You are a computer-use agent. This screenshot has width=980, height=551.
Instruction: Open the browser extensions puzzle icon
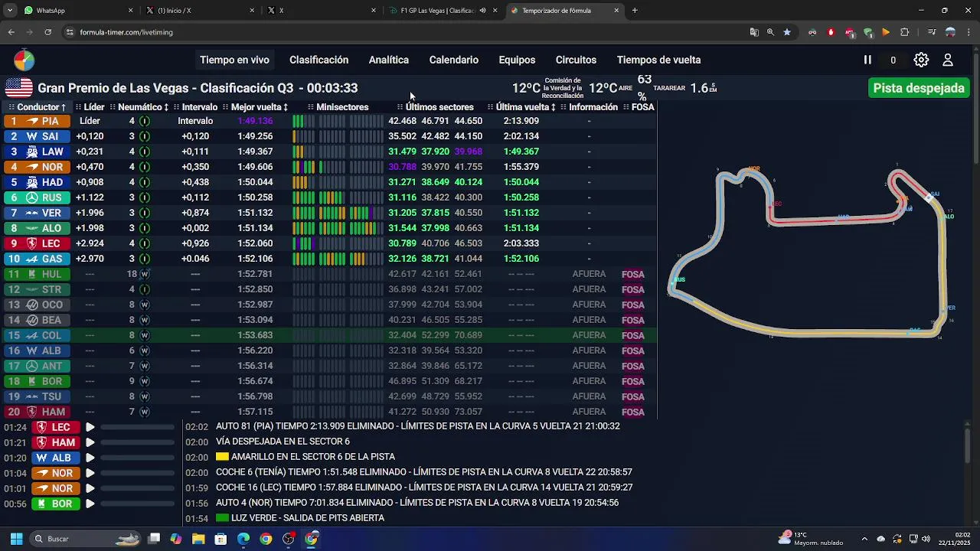[905, 32]
